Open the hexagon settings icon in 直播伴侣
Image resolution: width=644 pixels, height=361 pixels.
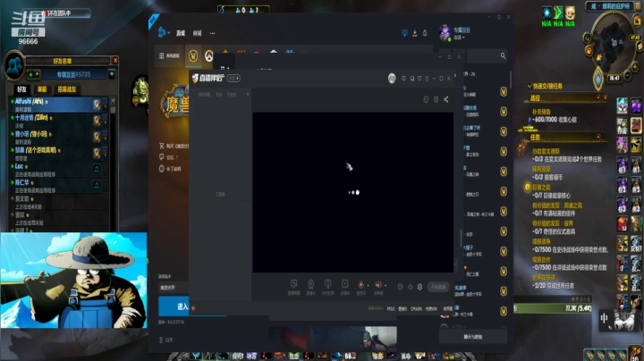[419, 287]
